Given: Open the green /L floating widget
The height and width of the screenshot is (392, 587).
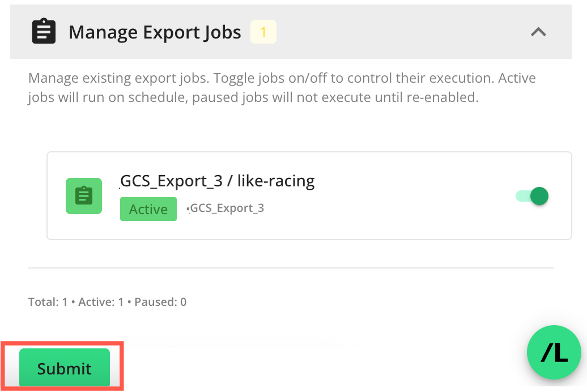Looking at the screenshot, I should [x=554, y=353].
